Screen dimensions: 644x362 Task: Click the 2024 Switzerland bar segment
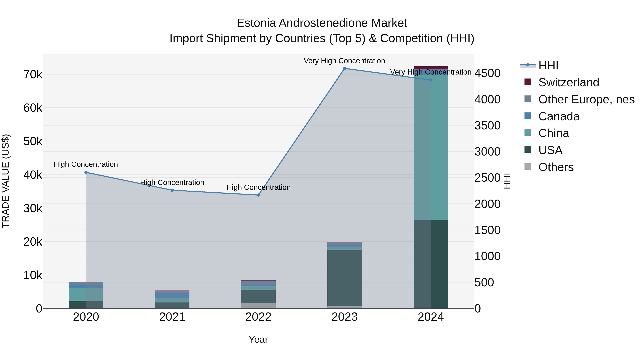click(431, 68)
